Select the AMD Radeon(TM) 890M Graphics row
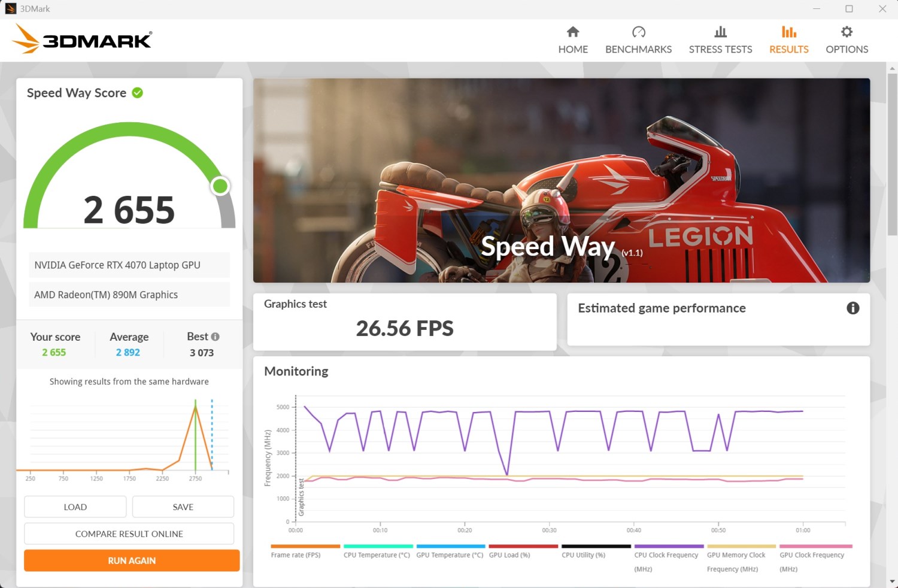Image resolution: width=898 pixels, height=588 pixels. click(129, 295)
